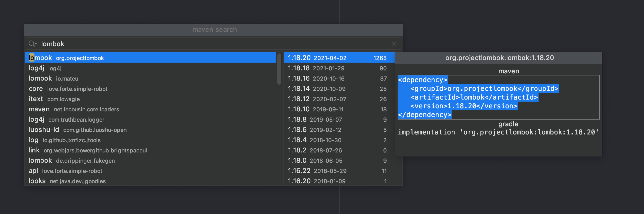Select lombok de.drippinger.fakegen result
Viewport: 644px width, 214px height.
tap(150, 160)
